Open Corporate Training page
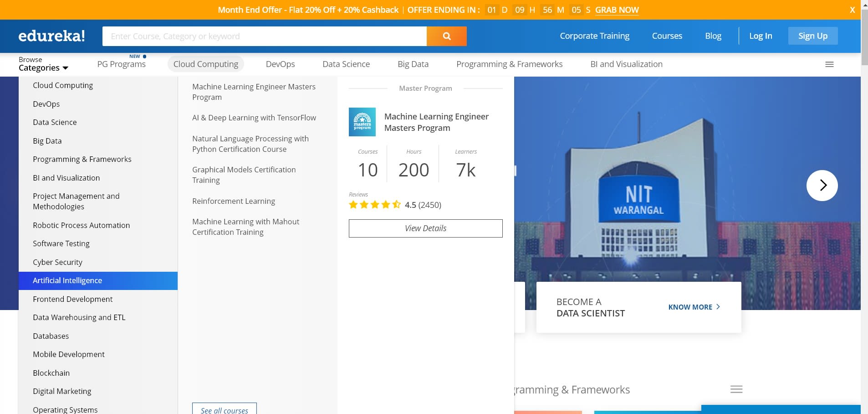 click(594, 36)
